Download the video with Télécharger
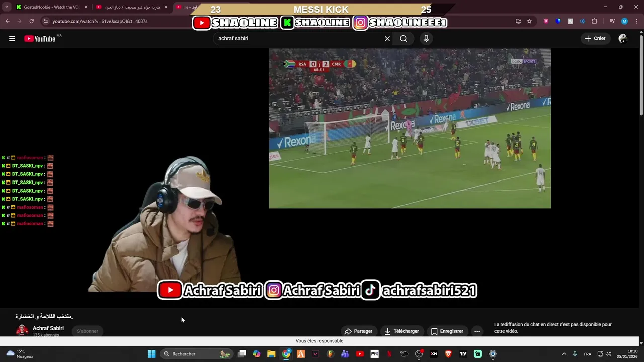 pos(401,331)
